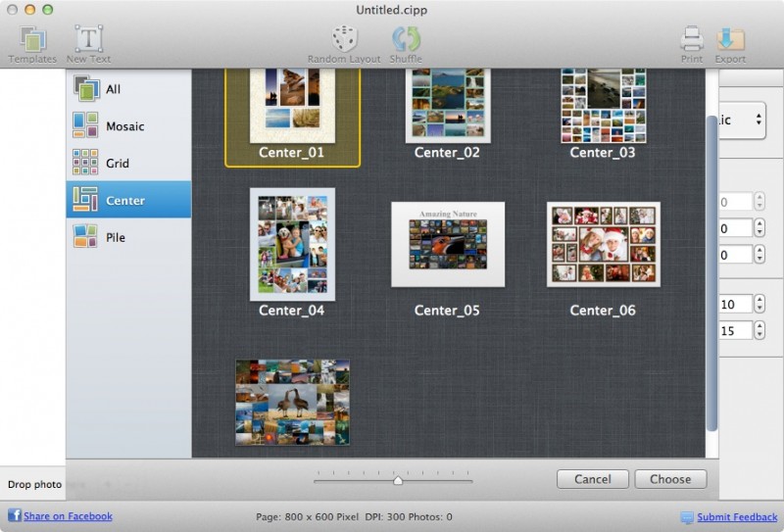The image size is (784, 532).
Task: Select the Center_05 Amazing Nature template
Action: point(448,245)
